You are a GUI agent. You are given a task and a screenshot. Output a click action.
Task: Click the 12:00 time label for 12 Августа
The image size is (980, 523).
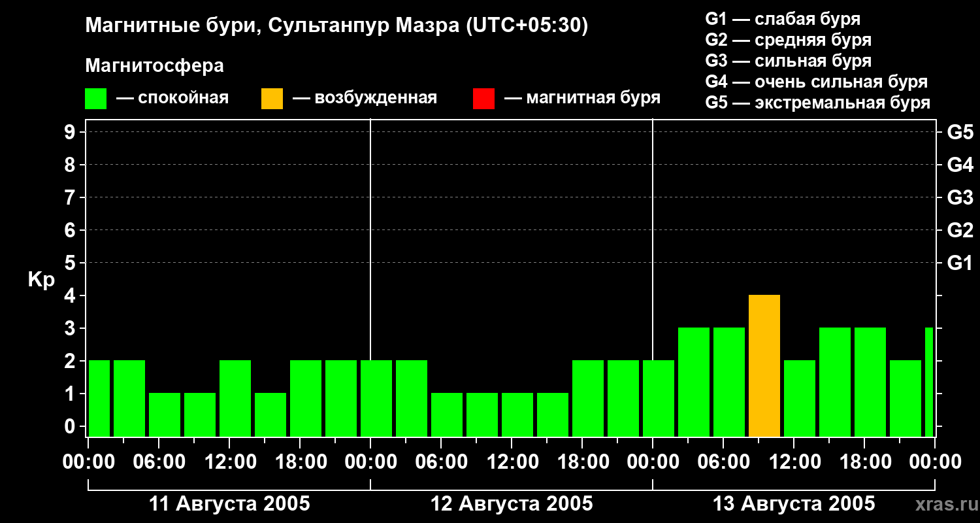click(512, 462)
